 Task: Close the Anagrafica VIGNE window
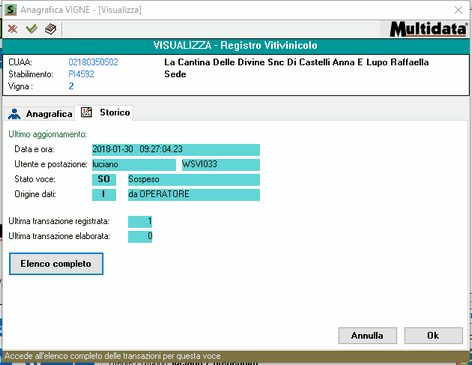[x=458, y=10]
